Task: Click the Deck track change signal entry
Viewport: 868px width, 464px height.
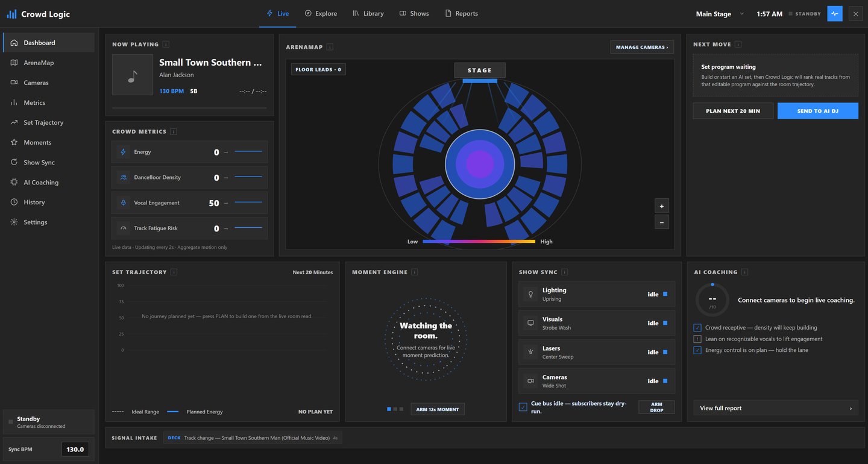Action: coord(253,438)
